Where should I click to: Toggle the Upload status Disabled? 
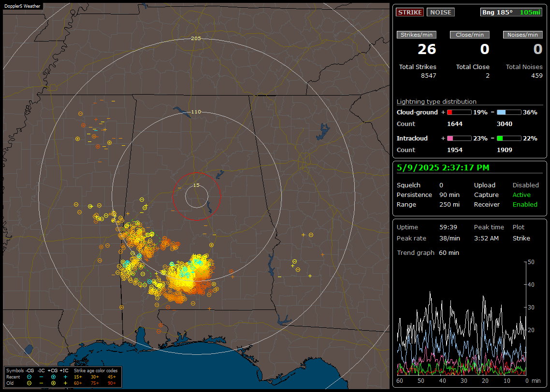point(525,185)
